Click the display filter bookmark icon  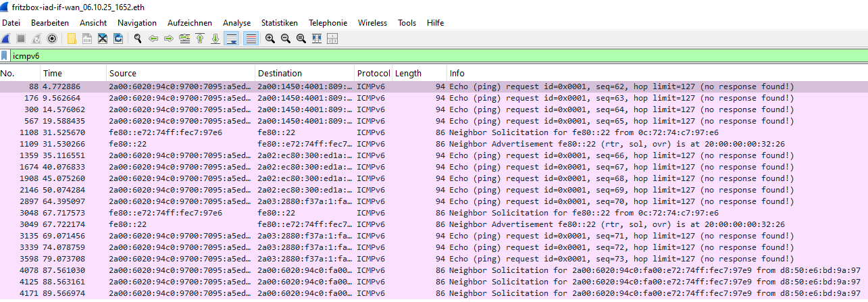point(5,55)
